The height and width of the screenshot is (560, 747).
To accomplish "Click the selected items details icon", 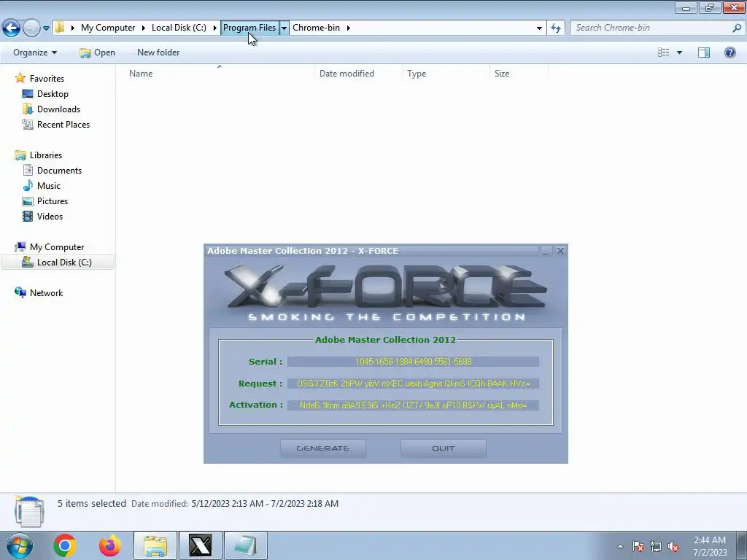I will pyautogui.click(x=29, y=512).
